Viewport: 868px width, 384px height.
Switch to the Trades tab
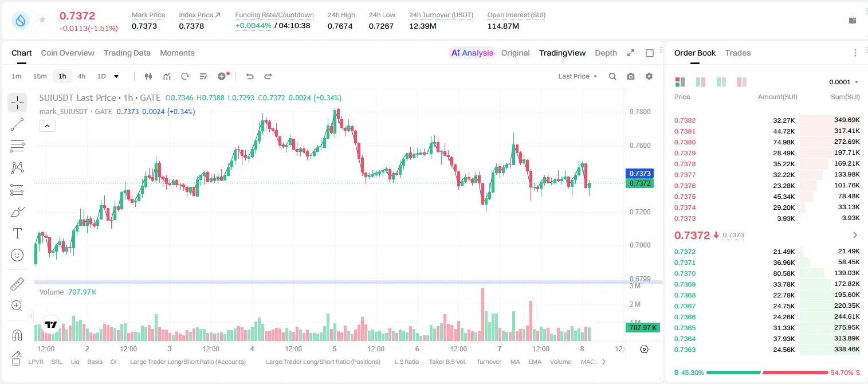tap(738, 53)
